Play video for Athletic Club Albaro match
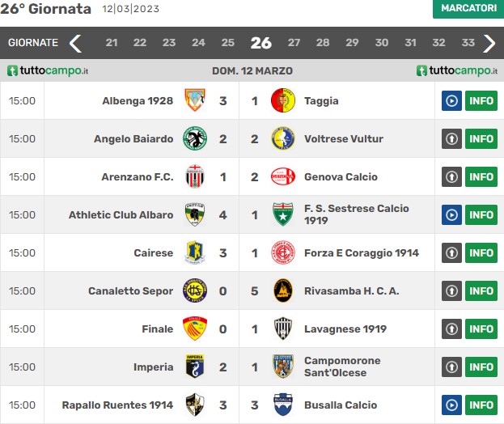The image size is (504, 424). click(451, 214)
